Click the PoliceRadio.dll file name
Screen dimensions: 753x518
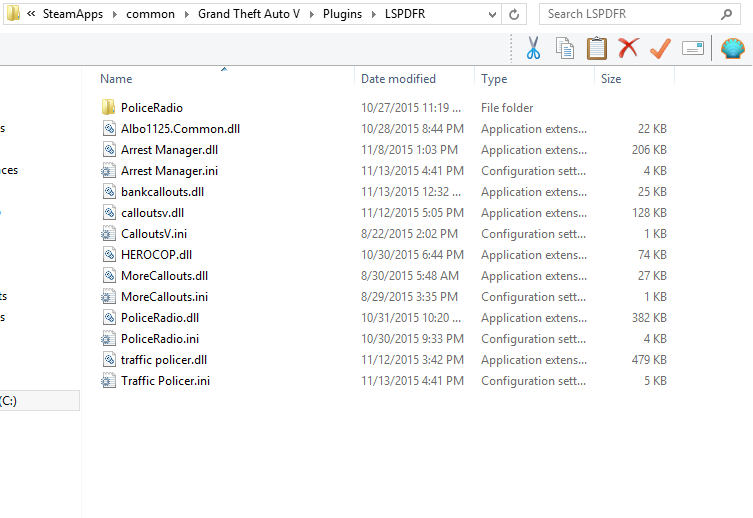pyautogui.click(x=160, y=318)
